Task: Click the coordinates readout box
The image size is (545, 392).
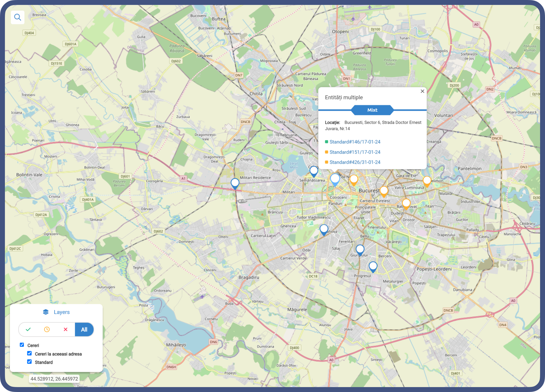Action: click(x=54, y=379)
